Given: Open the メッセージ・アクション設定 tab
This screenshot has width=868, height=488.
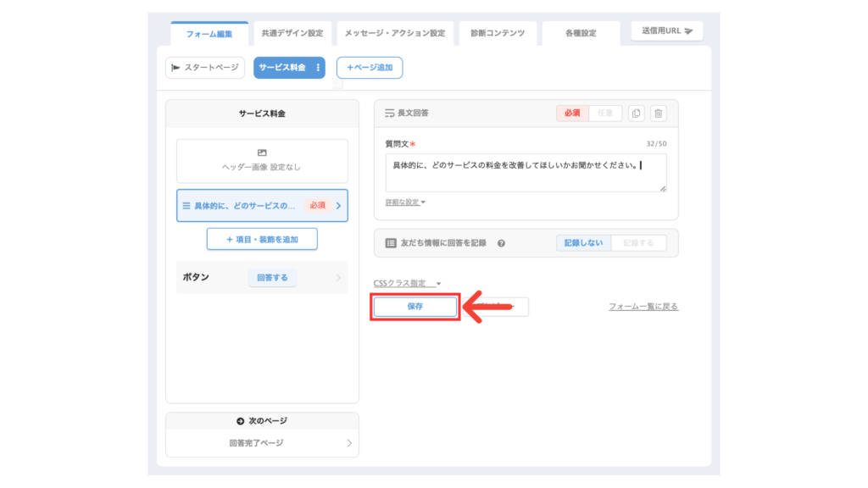Looking at the screenshot, I should [x=394, y=33].
